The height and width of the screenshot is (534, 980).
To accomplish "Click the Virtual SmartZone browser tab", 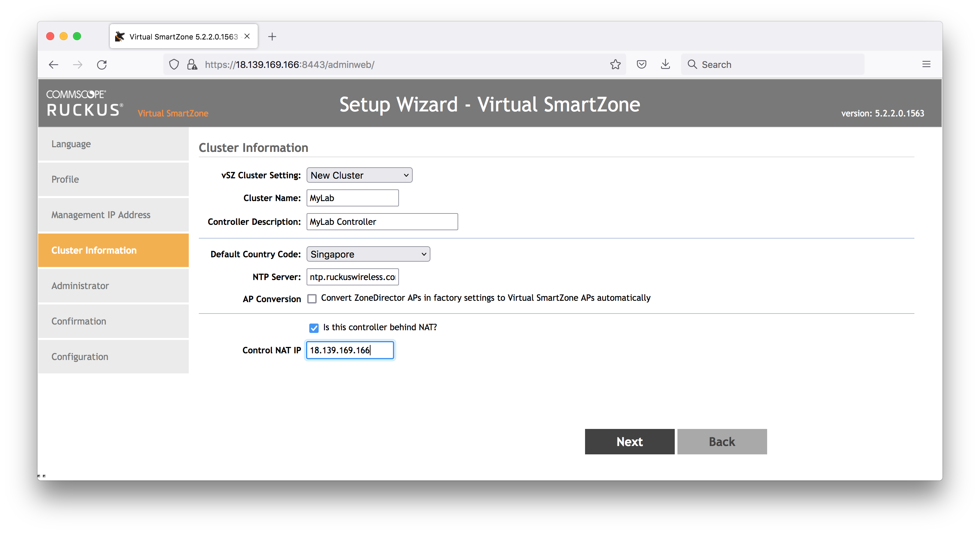I will click(183, 36).
